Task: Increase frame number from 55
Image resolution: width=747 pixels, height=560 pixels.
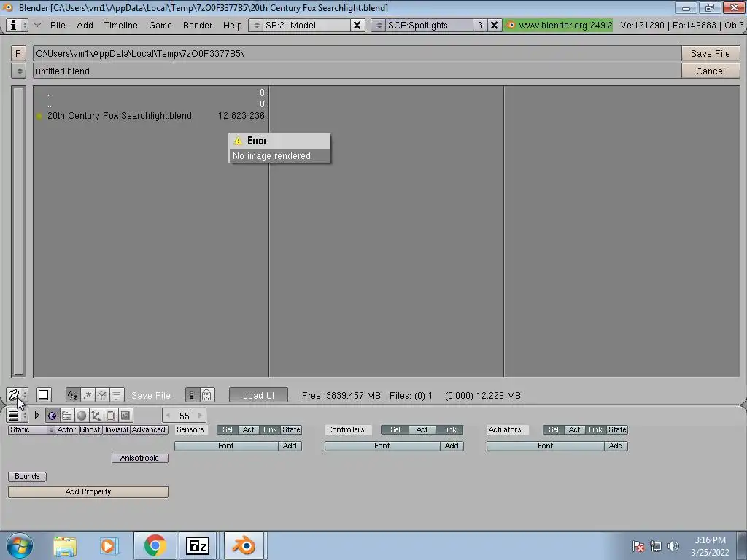Action: click(x=201, y=416)
